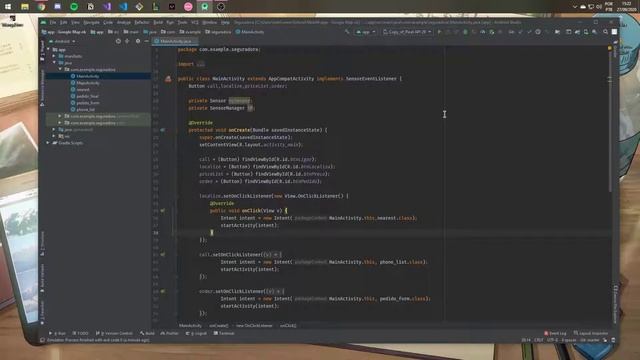This screenshot has width=640, height=360.
Task: Open Windows Start menu
Action: 8,7
